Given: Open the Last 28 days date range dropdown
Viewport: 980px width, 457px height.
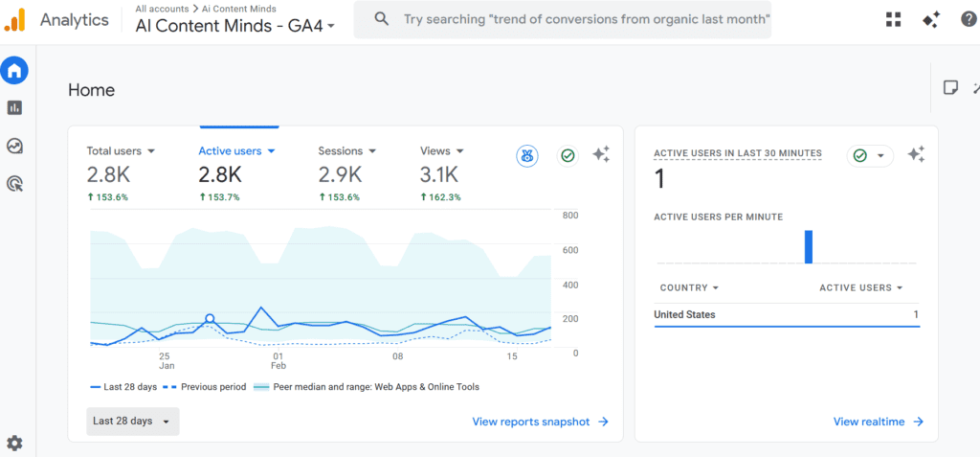Looking at the screenshot, I should pyautogui.click(x=132, y=422).
